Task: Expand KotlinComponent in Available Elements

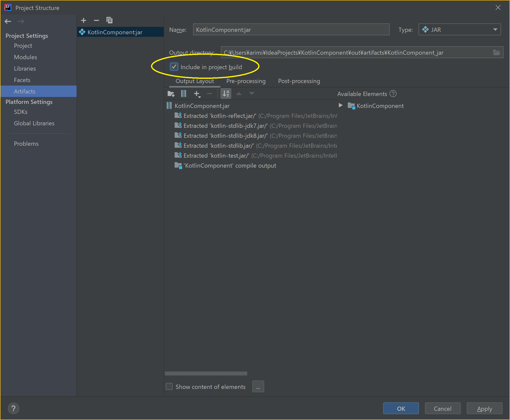Action: (341, 105)
